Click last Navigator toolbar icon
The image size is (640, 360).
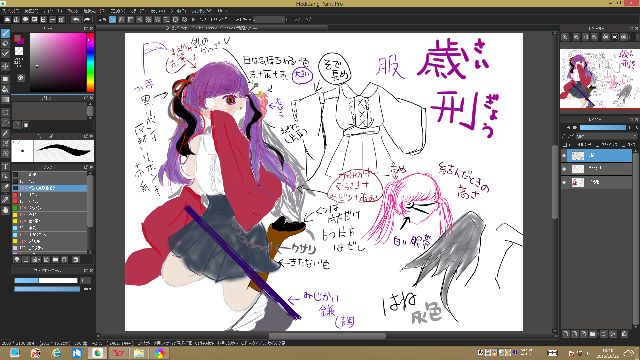624,37
